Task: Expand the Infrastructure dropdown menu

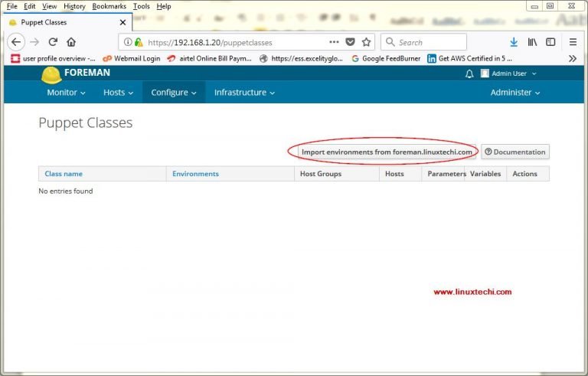Action: (244, 93)
